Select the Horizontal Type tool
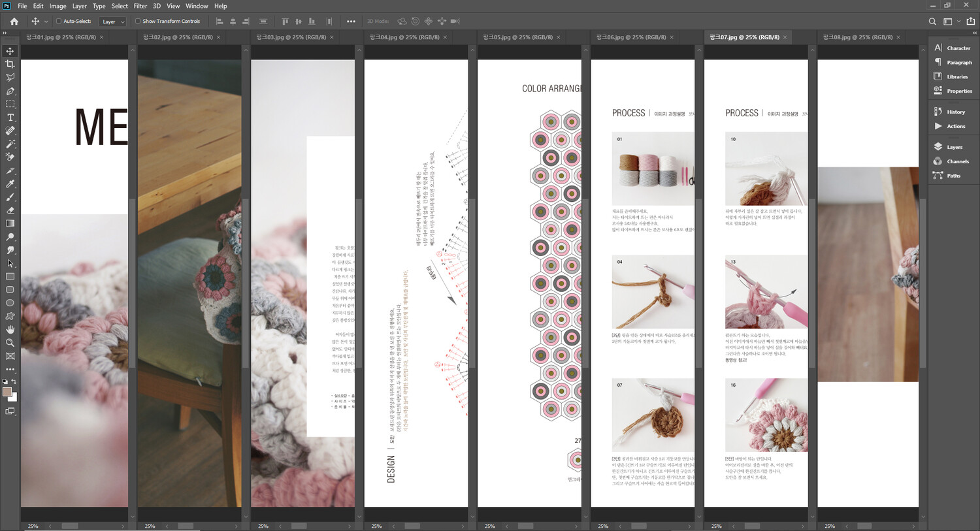Screen dimensions: 980x531 click(10, 118)
